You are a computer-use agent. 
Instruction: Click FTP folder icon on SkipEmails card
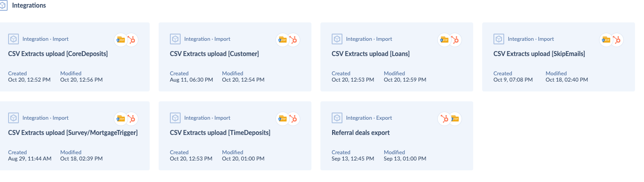tap(606, 40)
